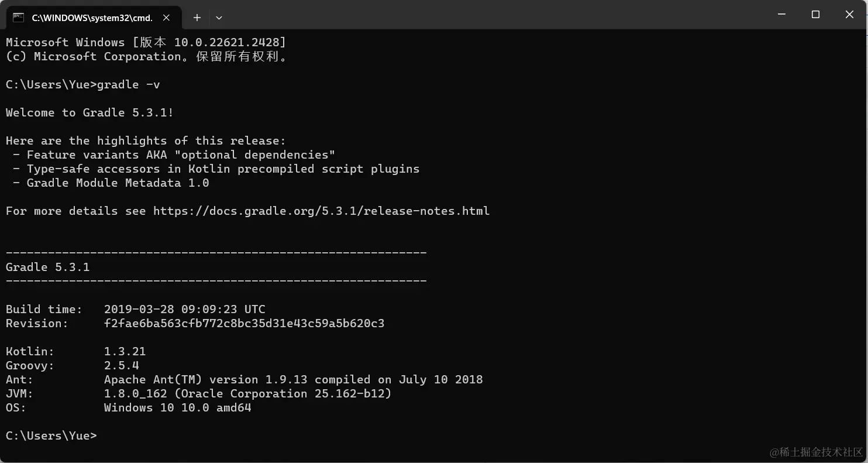Screen dimensions: 868x463
Task: Close the cmd.exe terminal tab
Action: tap(167, 18)
